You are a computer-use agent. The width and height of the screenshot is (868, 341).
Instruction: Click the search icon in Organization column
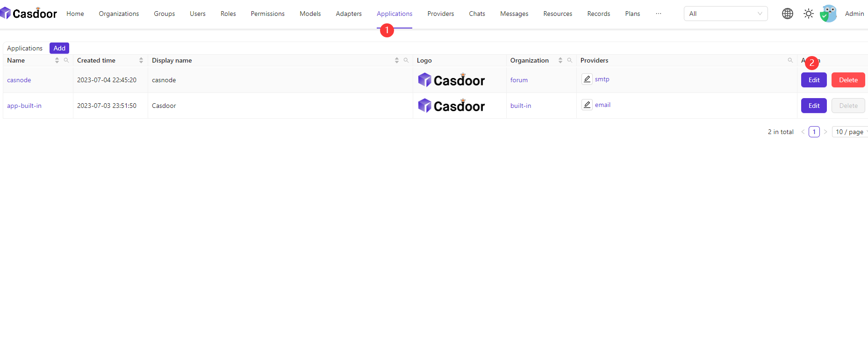coord(570,60)
